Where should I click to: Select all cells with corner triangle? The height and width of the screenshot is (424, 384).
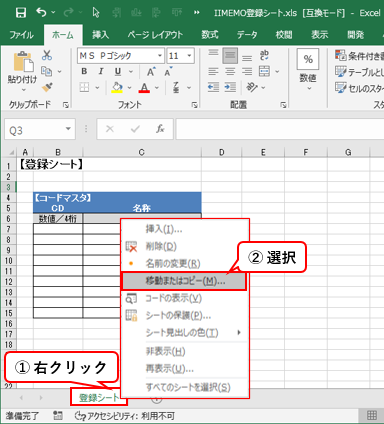11,152
